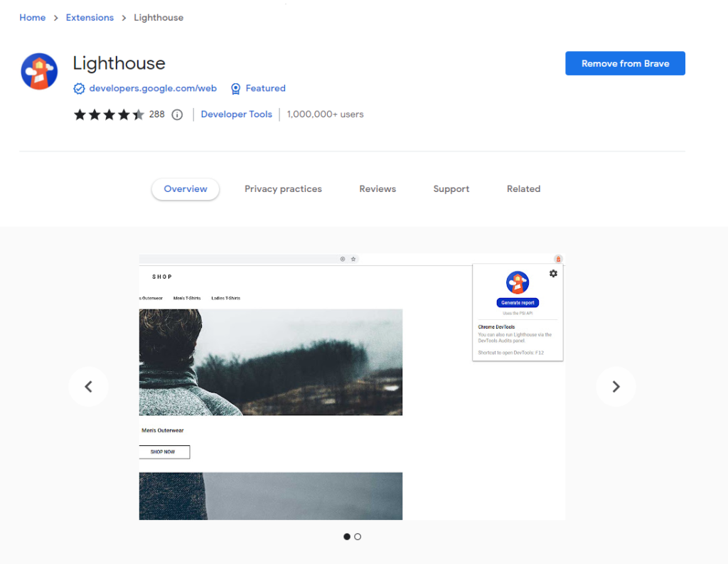
Task: Click the star rating row
Action: (x=109, y=115)
